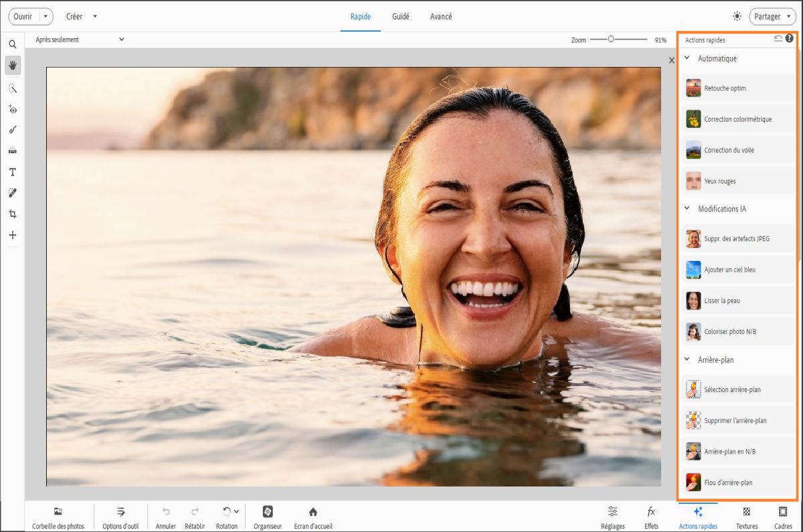The height and width of the screenshot is (532, 803).
Task: Select the Move tool
Action: [12, 235]
